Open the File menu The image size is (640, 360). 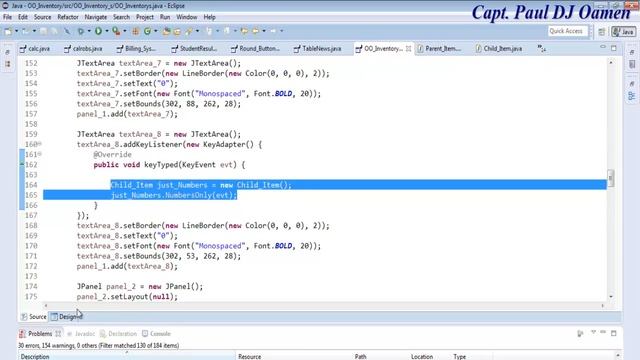pos(7,17)
